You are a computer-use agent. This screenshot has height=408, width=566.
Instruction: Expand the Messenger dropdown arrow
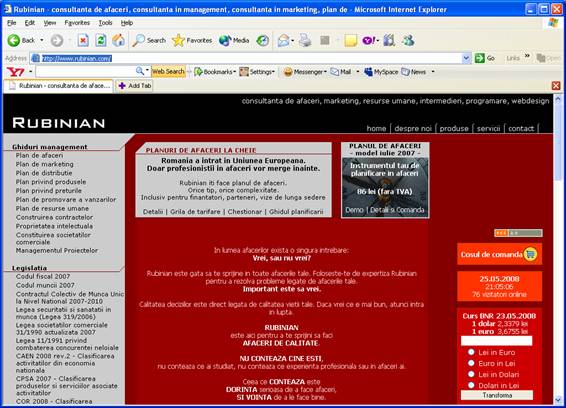point(325,72)
